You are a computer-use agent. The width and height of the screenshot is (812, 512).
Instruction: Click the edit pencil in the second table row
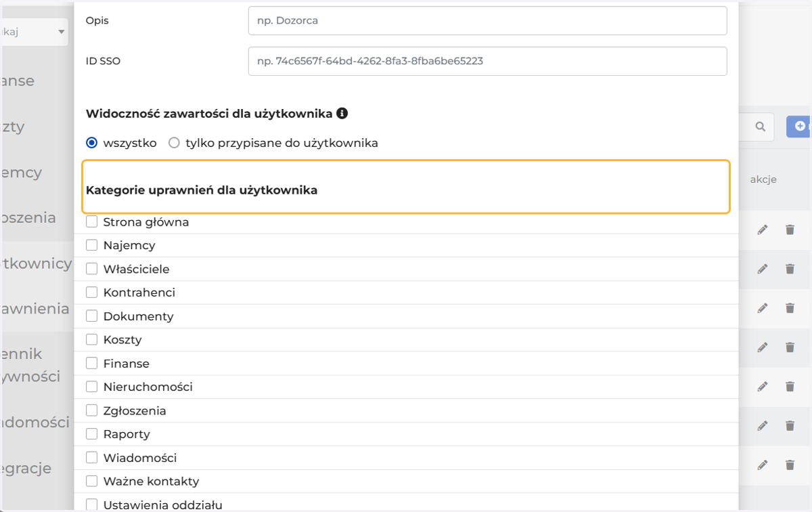(x=763, y=269)
